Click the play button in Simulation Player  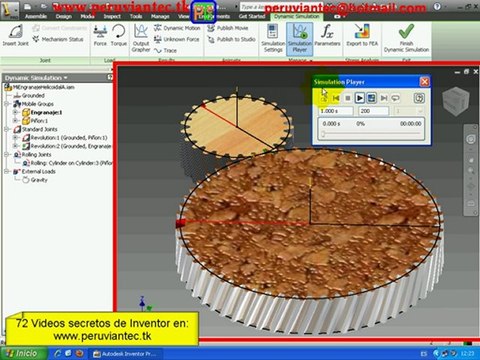pyautogui.click(x=359, y=98)
